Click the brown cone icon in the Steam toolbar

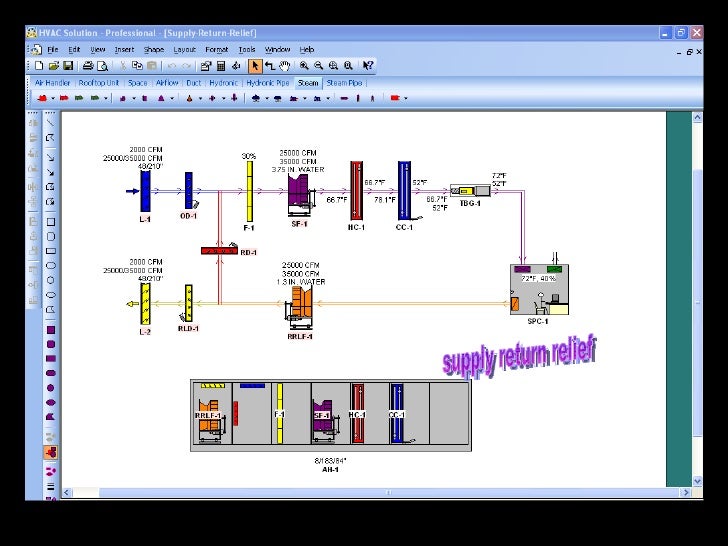coord(189,98)
